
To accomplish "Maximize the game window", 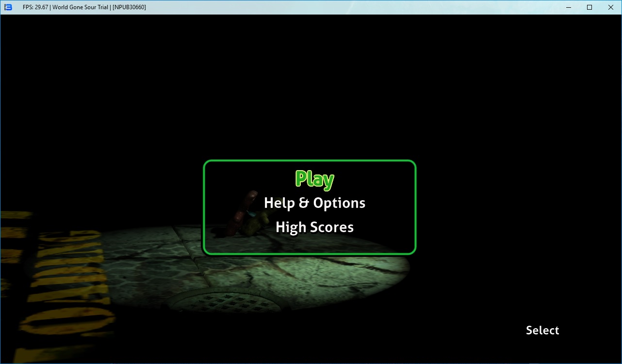I will click(589, 7).
